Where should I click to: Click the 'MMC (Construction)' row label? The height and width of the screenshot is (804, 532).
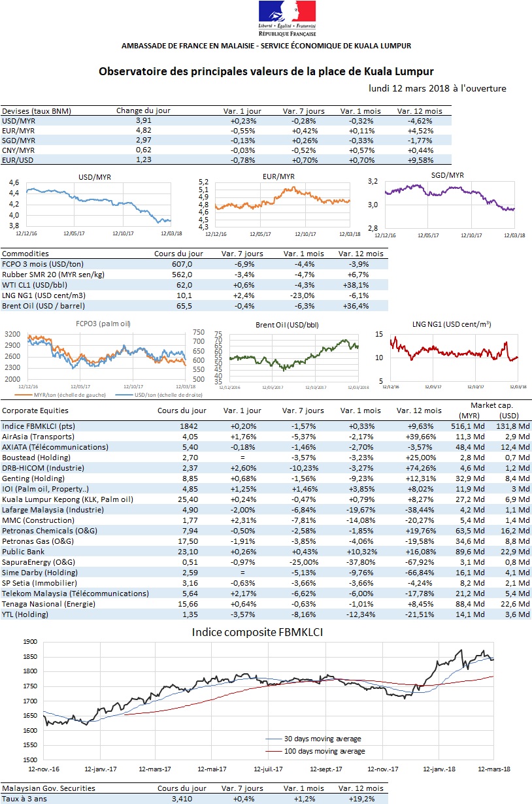tap(38, 520)
